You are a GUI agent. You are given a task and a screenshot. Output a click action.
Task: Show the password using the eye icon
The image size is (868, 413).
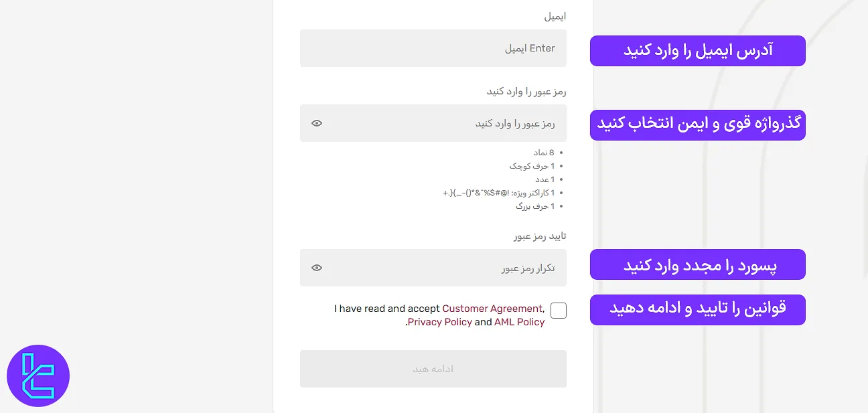click(x=316, y=122)
